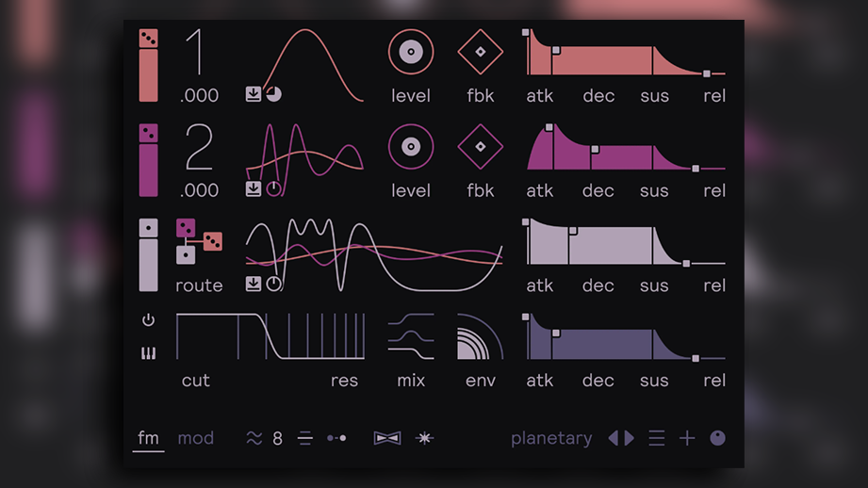This screenshot has width=868, height=488.
Task: Open the filter mix type selector
Action: (x=411, y=336)
